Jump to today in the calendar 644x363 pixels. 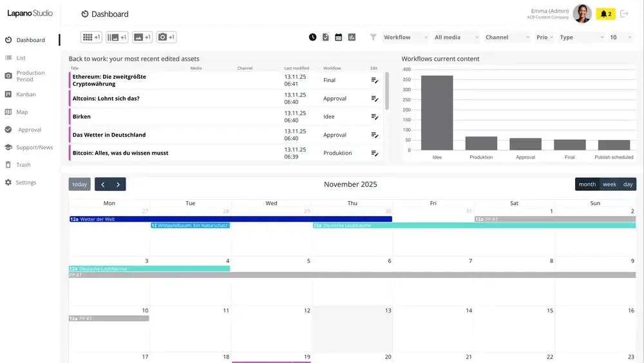80,184
